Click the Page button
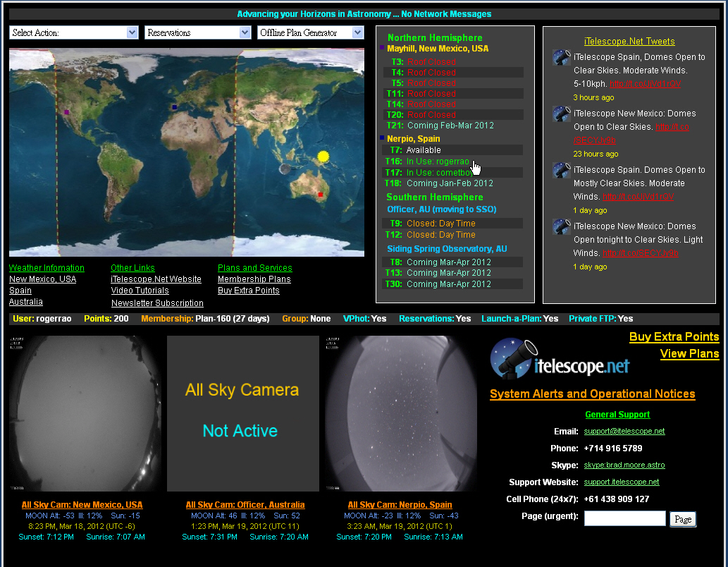The image size is (728, 567). click(x=683, y=519)
